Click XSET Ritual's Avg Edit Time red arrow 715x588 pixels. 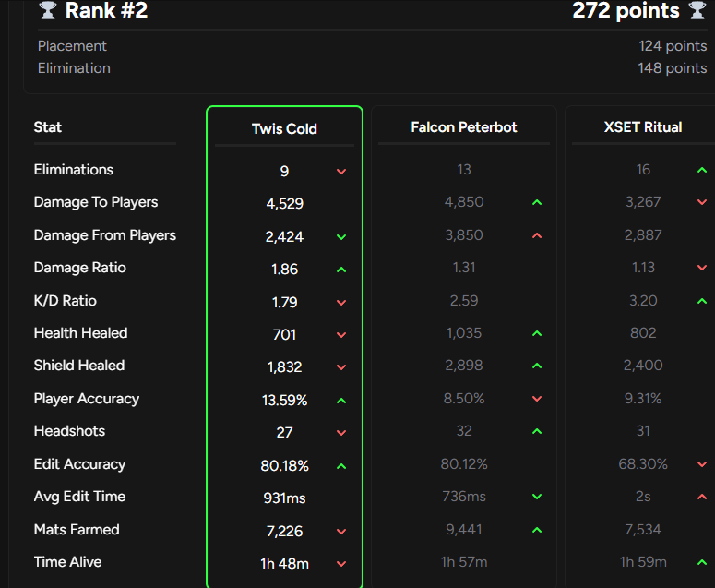702,497
